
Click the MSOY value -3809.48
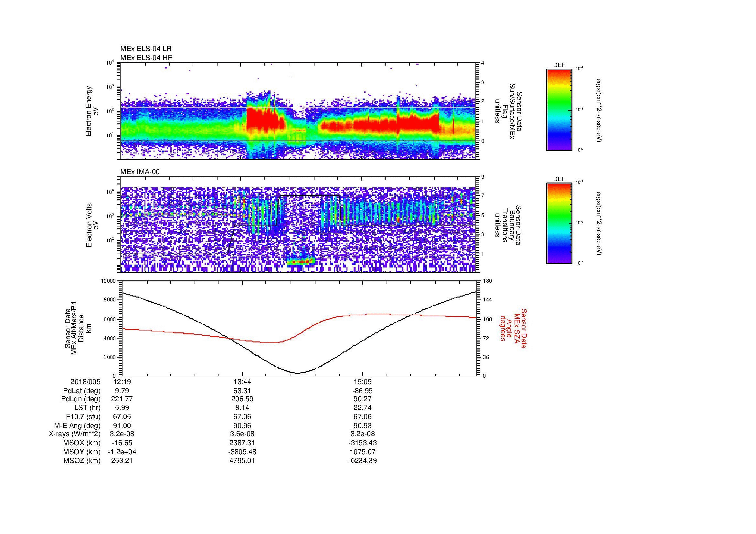(242, 452)
